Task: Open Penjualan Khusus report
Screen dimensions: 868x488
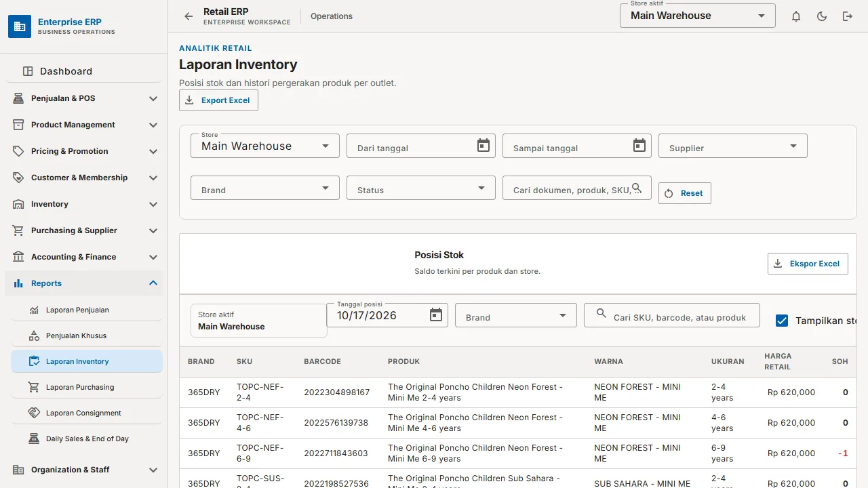Action: (87, 335)
